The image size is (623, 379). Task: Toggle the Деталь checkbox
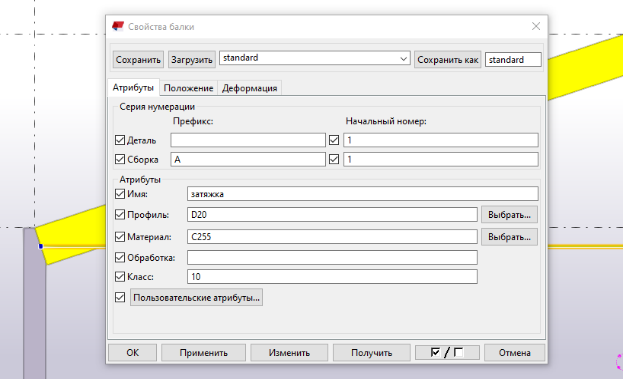tap(120, 140)
